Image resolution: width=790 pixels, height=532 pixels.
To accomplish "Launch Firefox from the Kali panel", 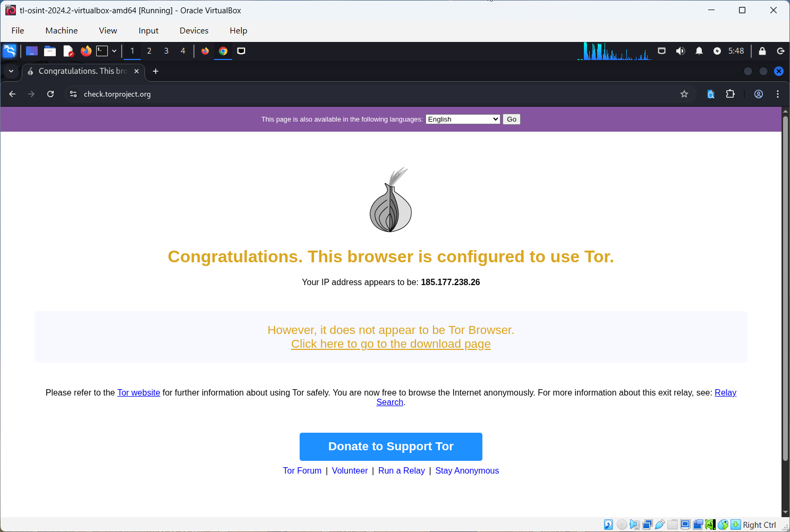I will (86, 51).
